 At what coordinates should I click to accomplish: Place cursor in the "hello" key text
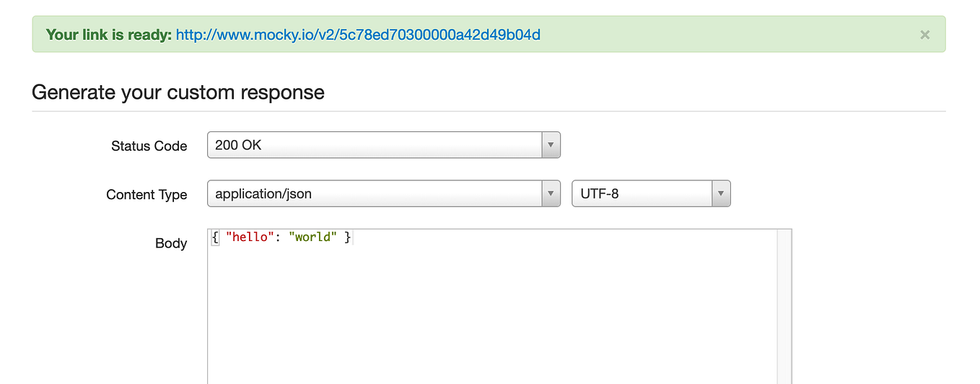pyautogui.click(x=249, y=237)
